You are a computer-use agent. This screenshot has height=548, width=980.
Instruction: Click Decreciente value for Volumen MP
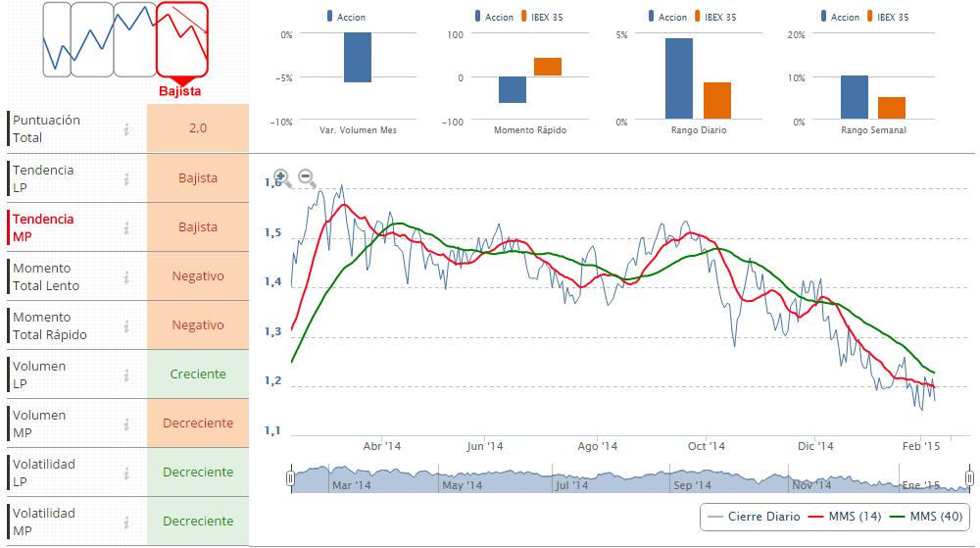tap(198, 423)
